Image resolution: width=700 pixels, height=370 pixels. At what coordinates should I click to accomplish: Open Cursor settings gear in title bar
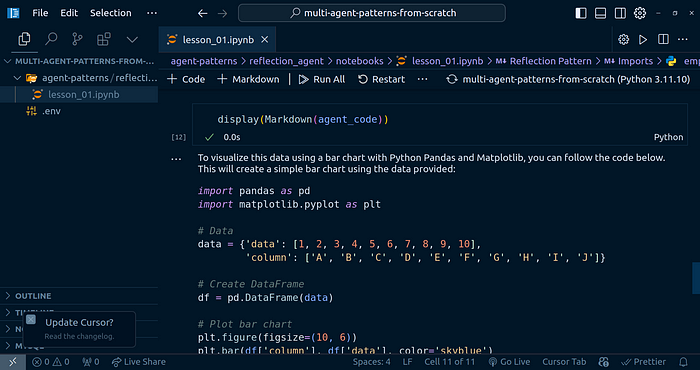click(x=640, y=13)
